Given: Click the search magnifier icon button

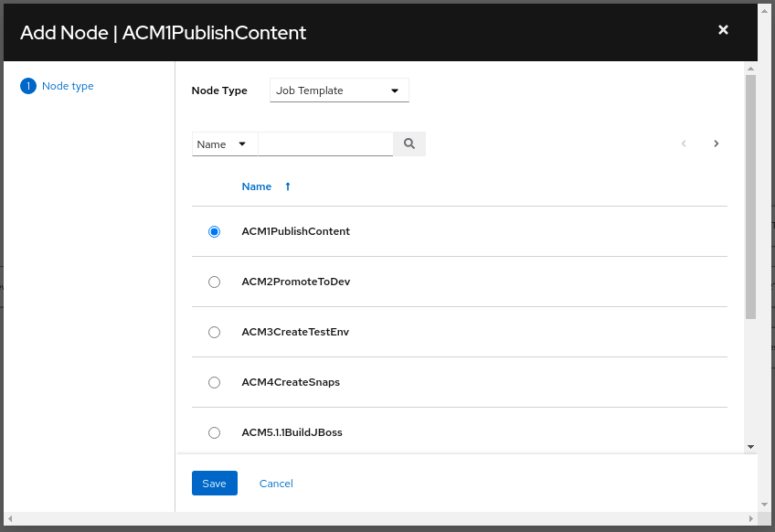Looking at the screenshot, I should tap(409, 144).
